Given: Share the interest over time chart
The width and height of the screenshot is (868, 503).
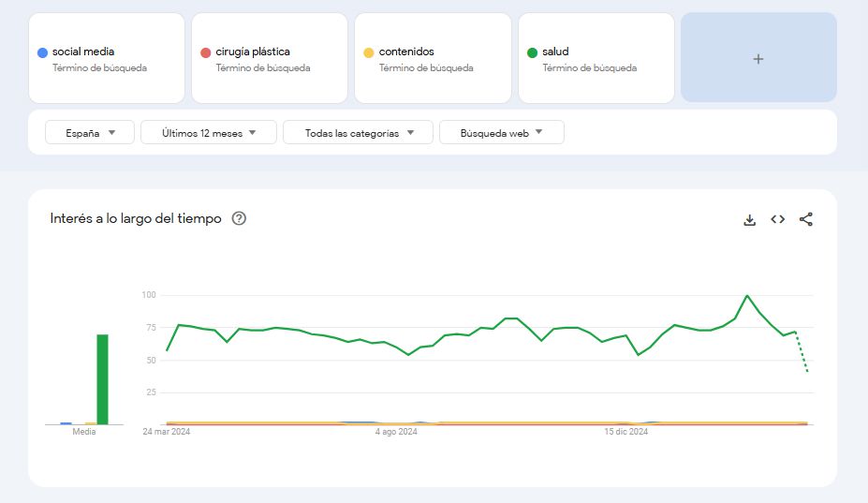Looking at the screenshot, I should (806, 219).
